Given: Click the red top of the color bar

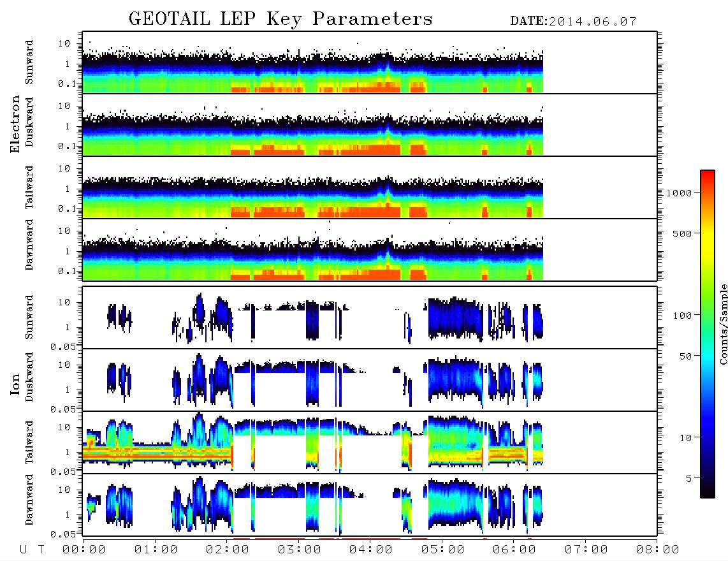Looking at the screenshot, I should (x=708, y=175).
